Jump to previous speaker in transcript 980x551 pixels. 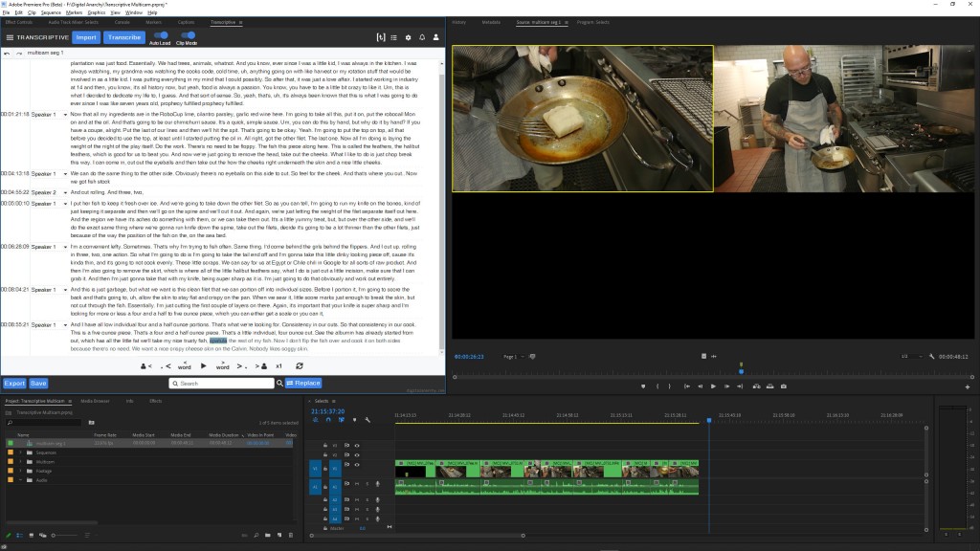point(145,366)
